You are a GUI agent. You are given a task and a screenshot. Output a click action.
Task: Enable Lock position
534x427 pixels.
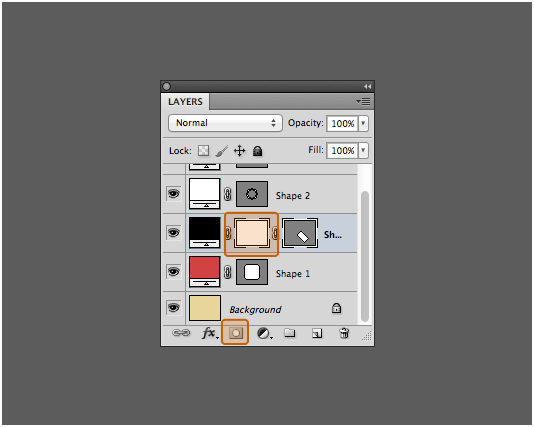coord(240,151)
